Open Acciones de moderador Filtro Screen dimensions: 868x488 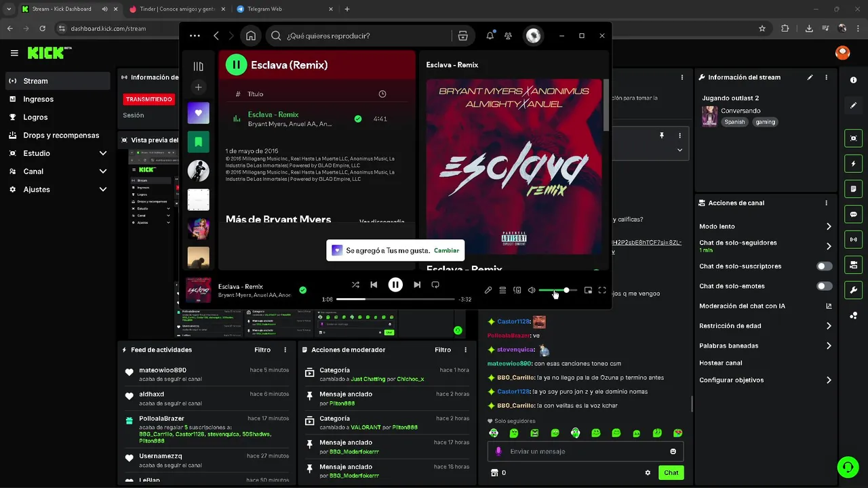tap(443, 350)
